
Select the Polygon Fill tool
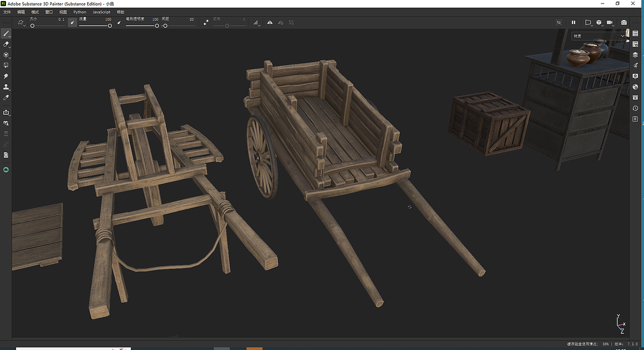click(6, 65)
